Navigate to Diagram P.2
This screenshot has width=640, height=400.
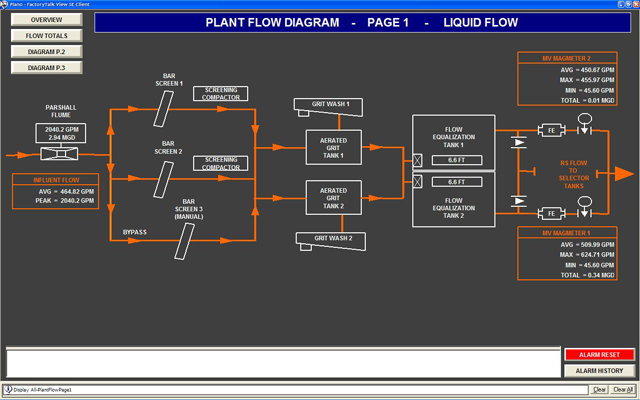click(x=44, y=52)
